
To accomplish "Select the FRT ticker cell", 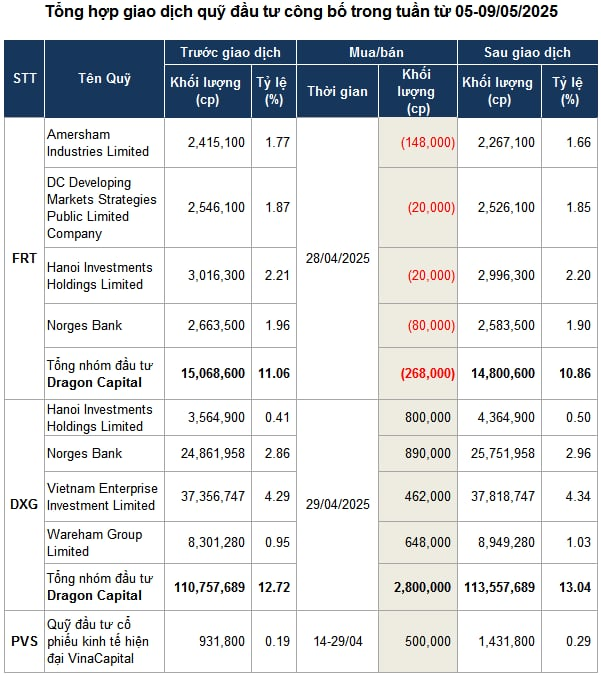I will tap(24, 258).
